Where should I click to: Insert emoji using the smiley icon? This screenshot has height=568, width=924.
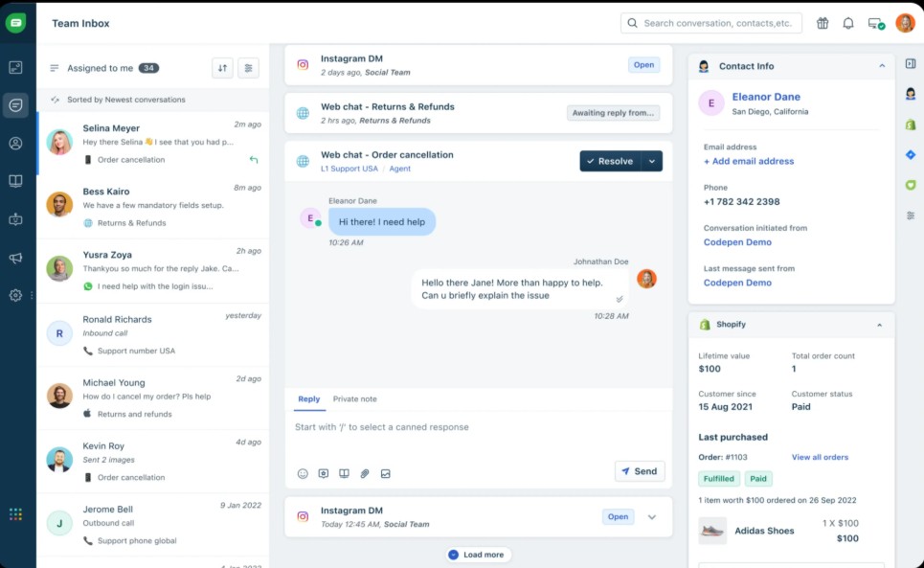point(303,473)
